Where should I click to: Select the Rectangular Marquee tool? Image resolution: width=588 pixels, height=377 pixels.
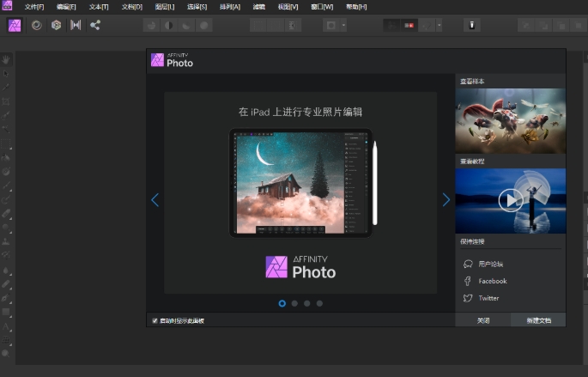coord(6,143)
